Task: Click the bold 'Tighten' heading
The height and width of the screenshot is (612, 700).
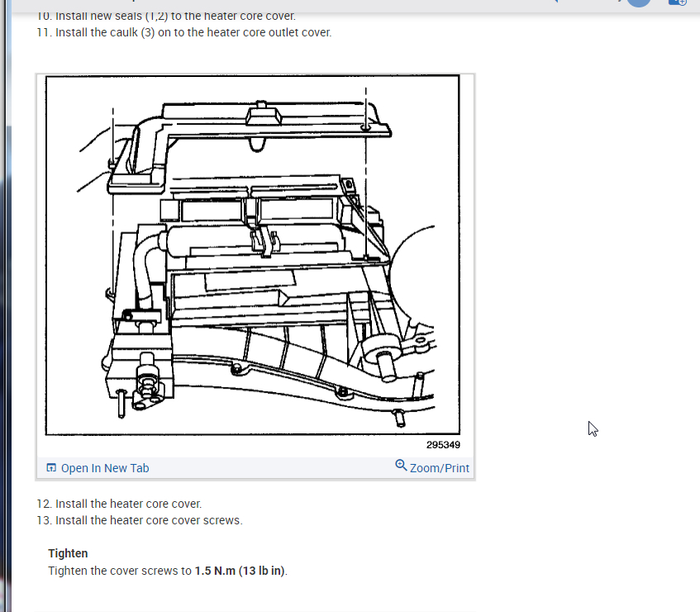Action: coord(68,553)
